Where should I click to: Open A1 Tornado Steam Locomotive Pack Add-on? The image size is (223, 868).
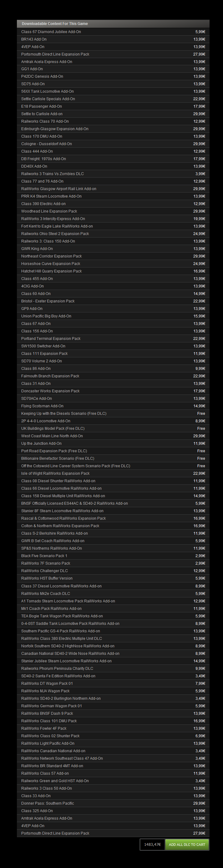point(113,601)
